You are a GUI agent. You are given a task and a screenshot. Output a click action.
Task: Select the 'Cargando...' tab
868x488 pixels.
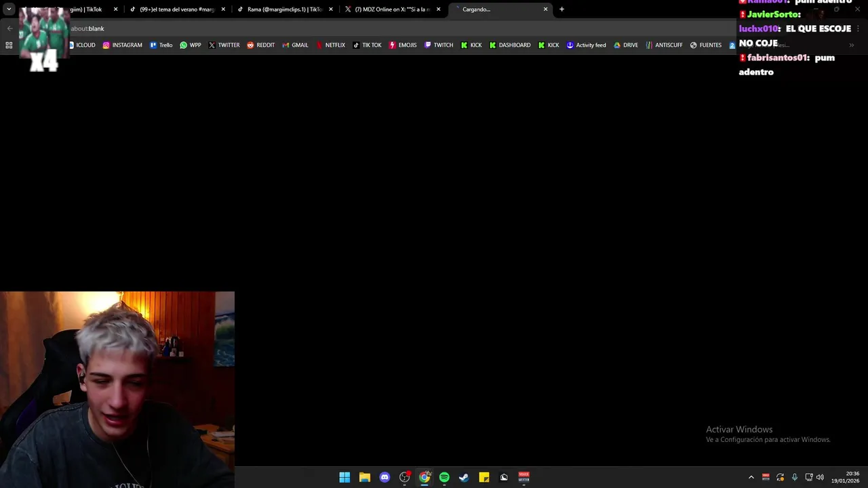point(502,9)
